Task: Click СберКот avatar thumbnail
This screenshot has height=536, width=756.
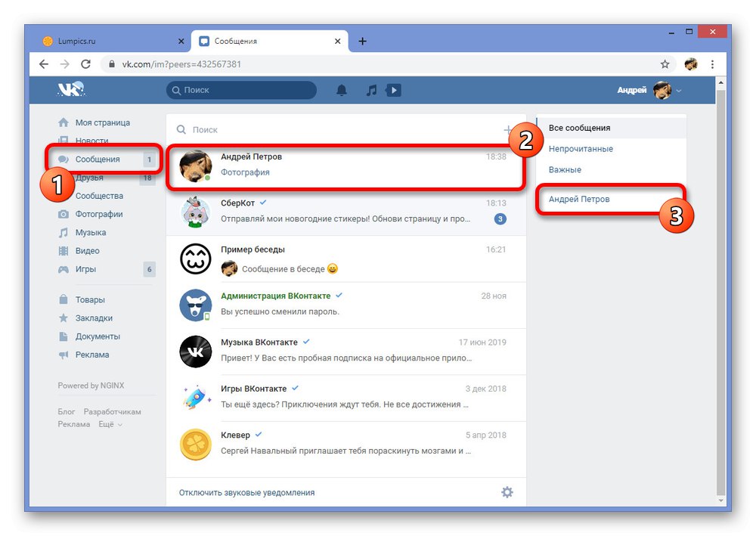Action: pos(195,212)
